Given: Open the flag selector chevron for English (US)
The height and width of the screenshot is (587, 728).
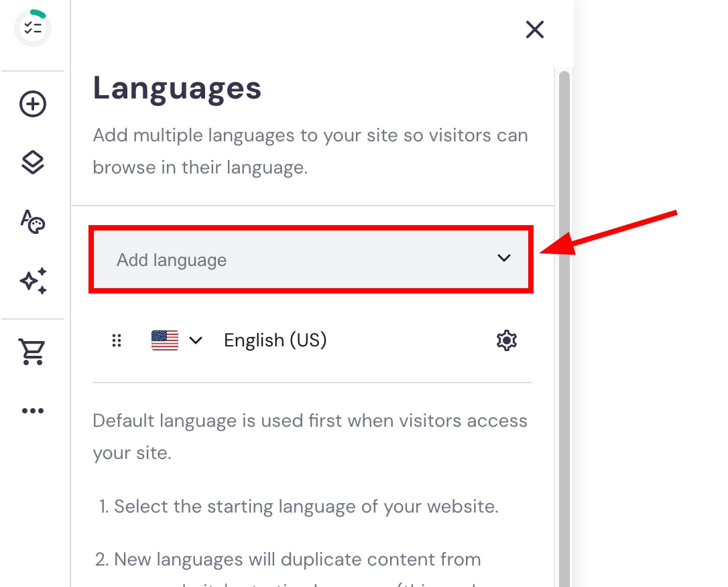Looking at the screenshot, I should (196, 340).
